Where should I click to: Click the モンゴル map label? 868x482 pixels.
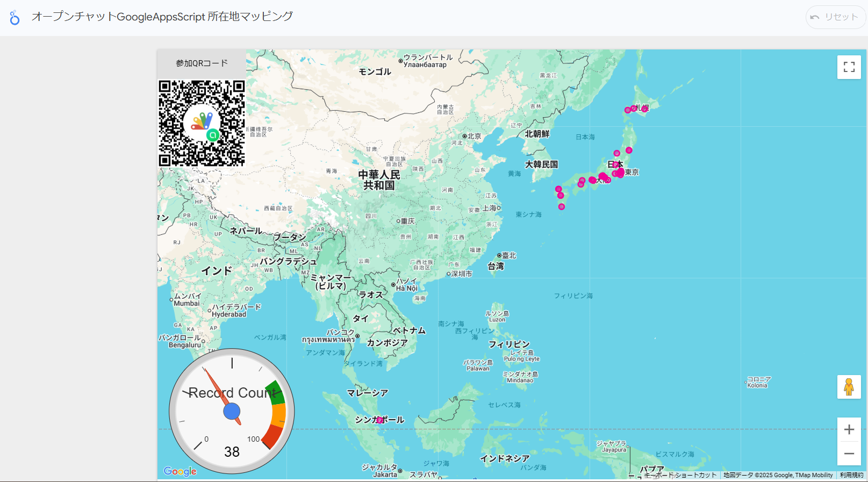(375, 71)
